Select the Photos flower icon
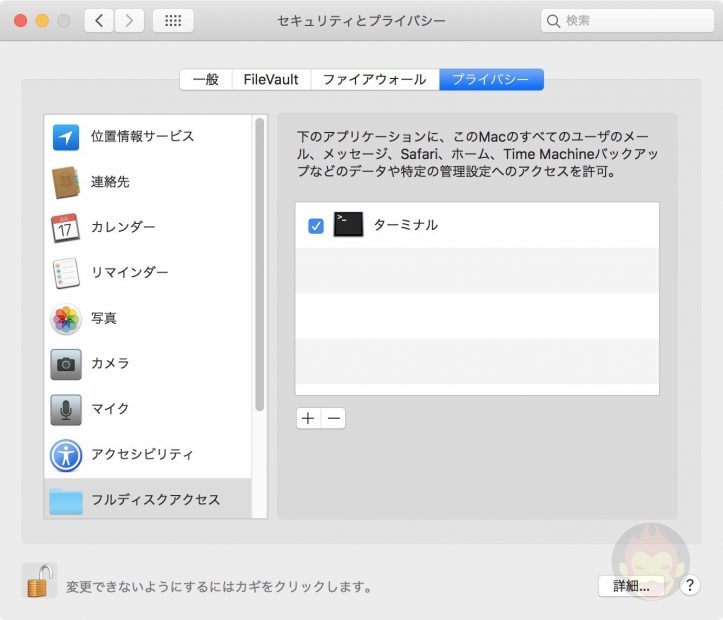 [66, 319]
